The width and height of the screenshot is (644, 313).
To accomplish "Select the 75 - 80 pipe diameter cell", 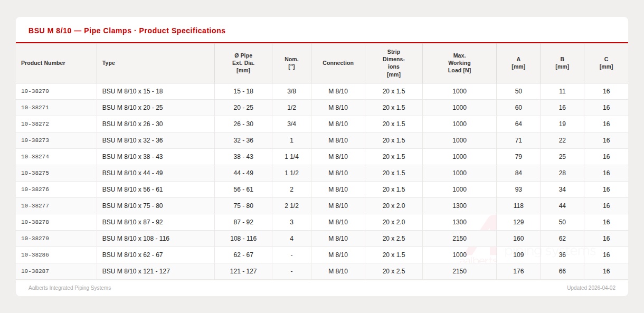I will pyautogui.click(x=243, y=206).
